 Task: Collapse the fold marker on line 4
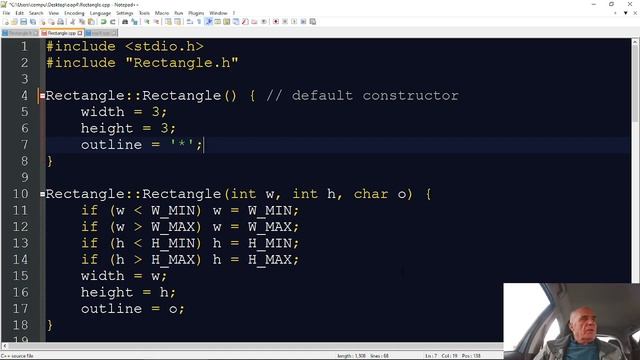pyautogui.click(x=42, y=96)
